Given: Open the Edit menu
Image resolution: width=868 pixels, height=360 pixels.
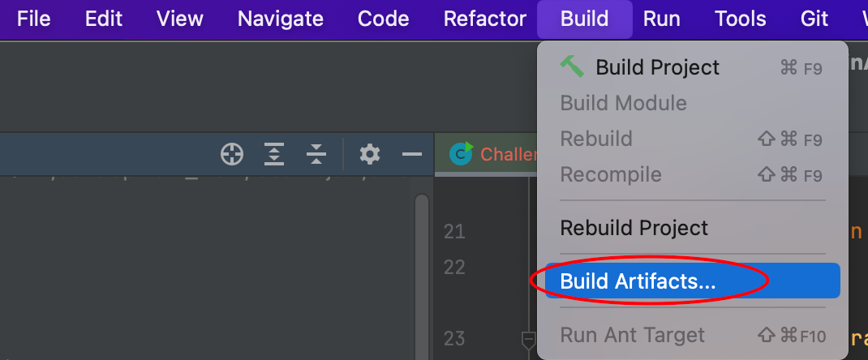Looking at the screenshot, I should [103, 19].
